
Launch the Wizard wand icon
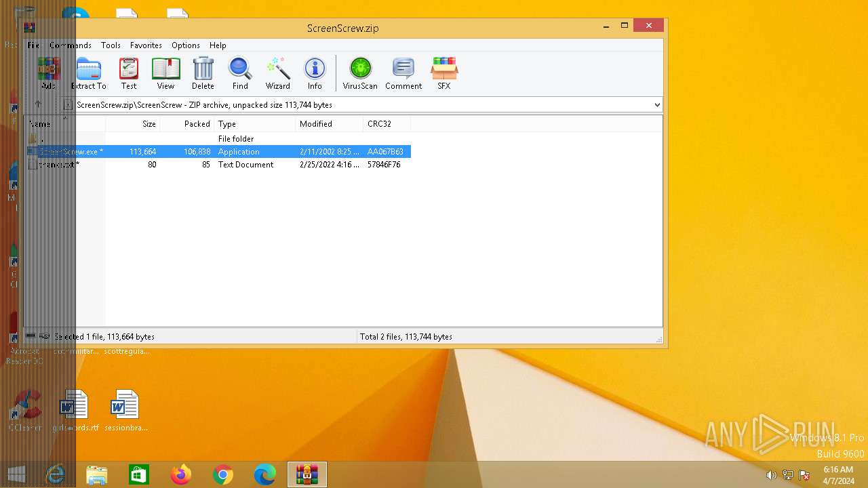pos(278,73)
